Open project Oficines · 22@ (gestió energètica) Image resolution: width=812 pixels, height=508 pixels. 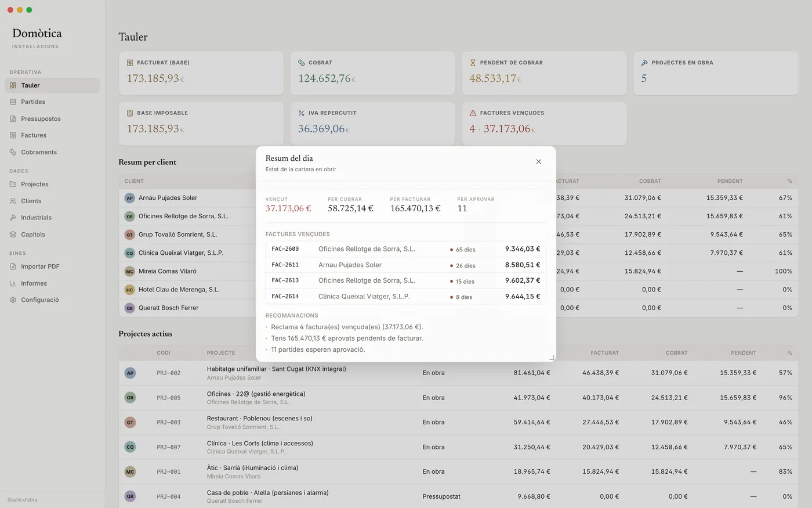(x=458, y=398)
